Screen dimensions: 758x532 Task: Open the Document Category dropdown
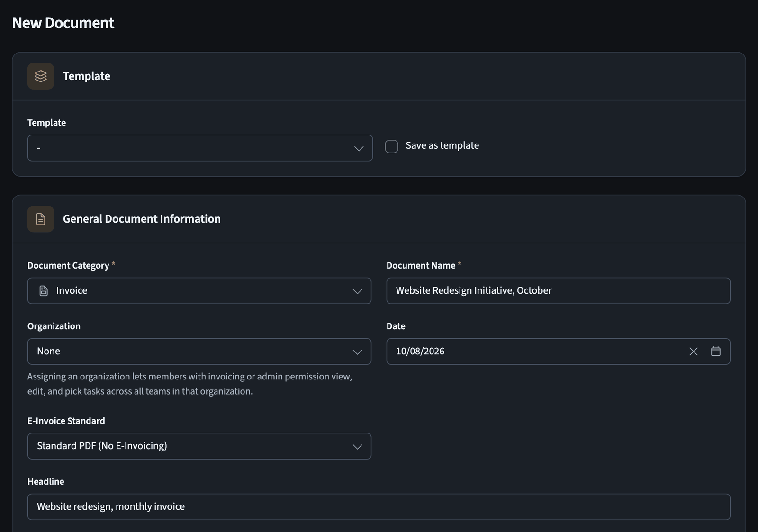(199, 291)
